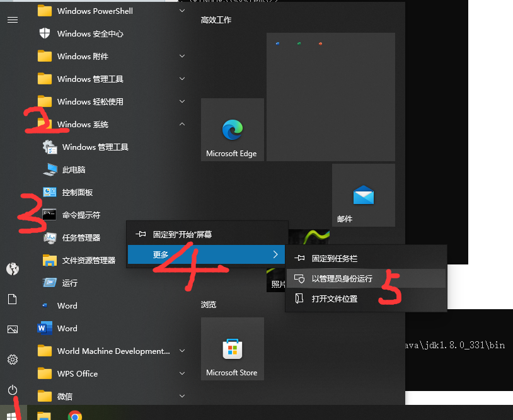Expand the Windows 管理工具 folder chevron
Viewport: 513px width, 420px height.
182,79
